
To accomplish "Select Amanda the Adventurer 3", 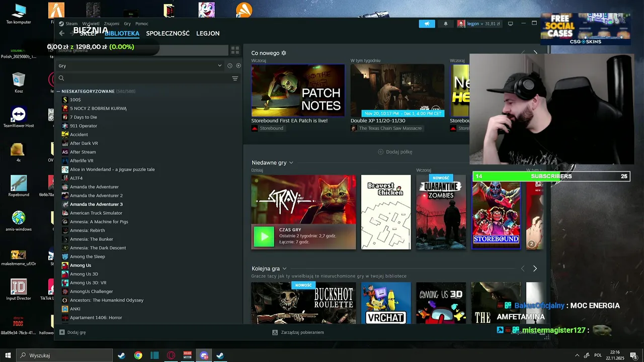I will (96, 204).
